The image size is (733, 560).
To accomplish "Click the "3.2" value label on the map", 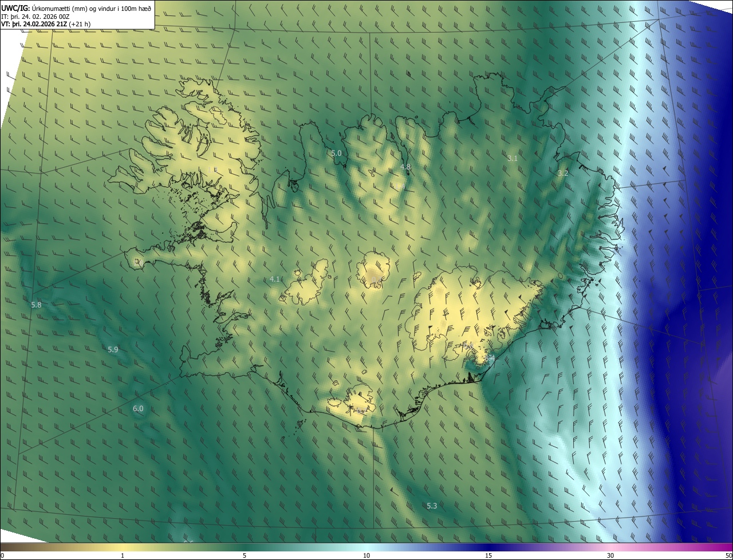I will click(x=562, y=173).
